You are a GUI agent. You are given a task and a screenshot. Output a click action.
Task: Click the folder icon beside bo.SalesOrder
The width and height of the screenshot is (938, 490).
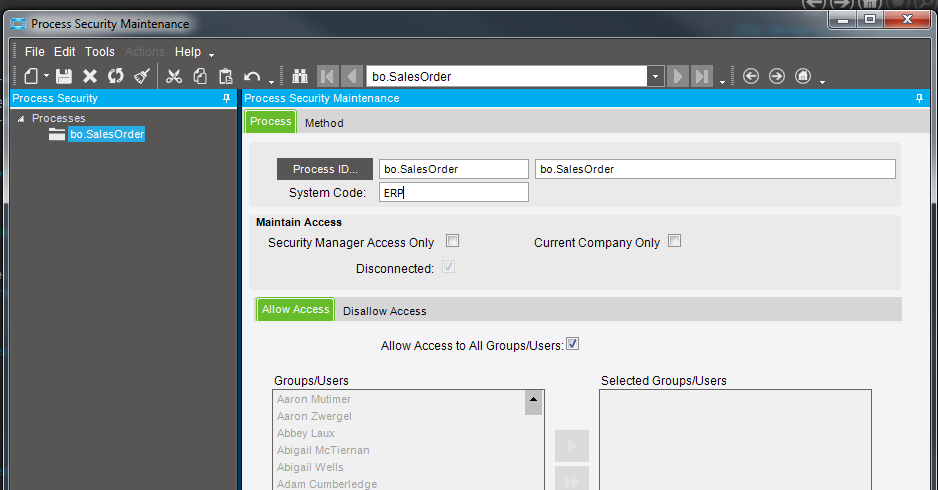57,135
